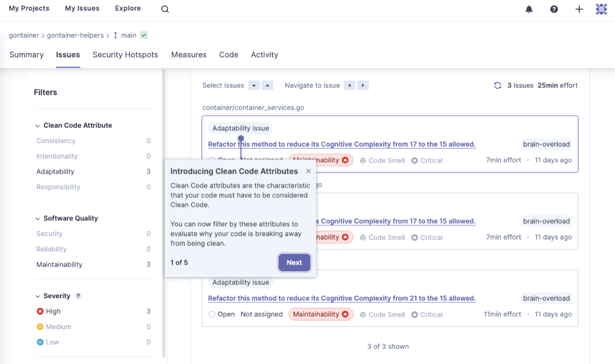Select the Open status radio on last issue
Screen dimensions: 615x364
click(x=212, y=314)
